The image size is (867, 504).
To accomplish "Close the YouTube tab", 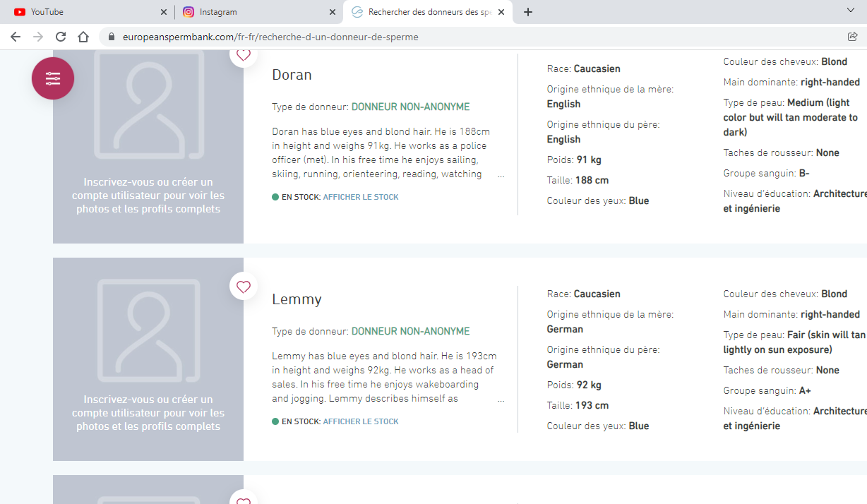I will tap(164, 12).
